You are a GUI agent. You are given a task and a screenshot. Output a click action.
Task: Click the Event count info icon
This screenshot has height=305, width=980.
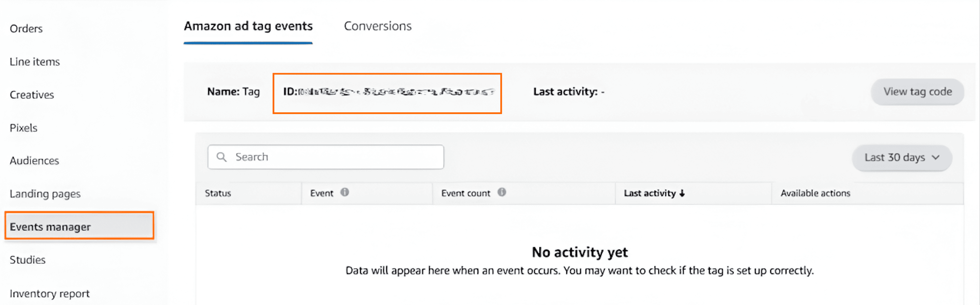502,192
